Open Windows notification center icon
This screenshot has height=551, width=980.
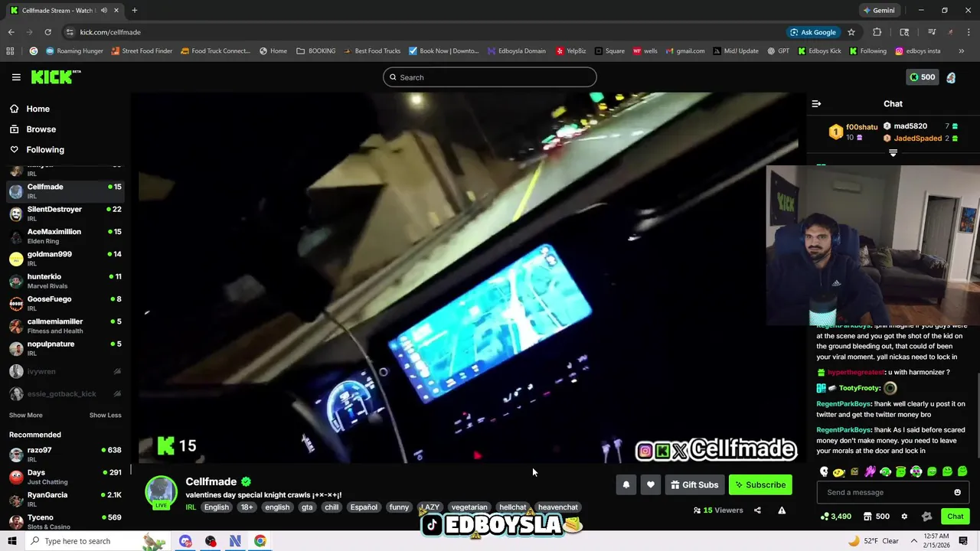pos(963,541)
